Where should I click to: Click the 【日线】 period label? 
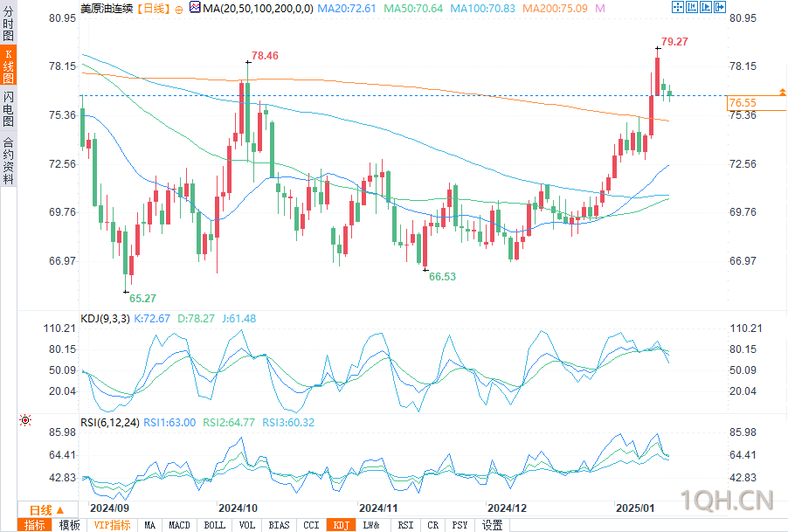[153, 9]
